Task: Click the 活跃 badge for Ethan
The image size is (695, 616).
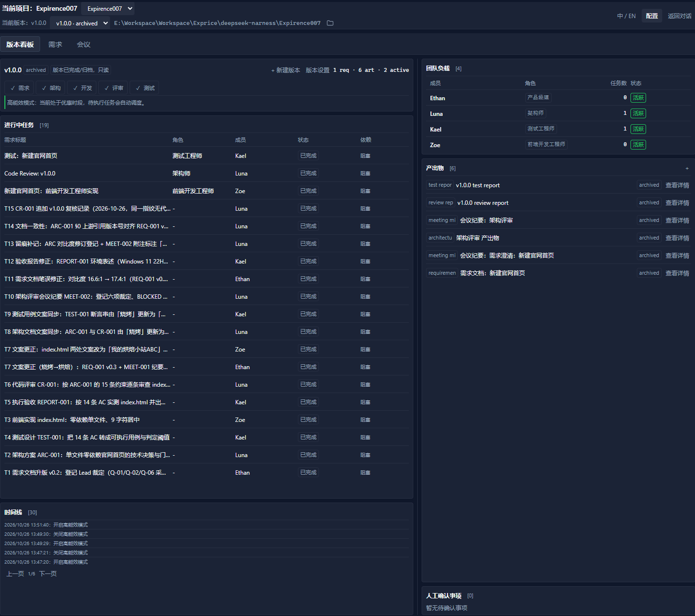Action: point(638,98)
